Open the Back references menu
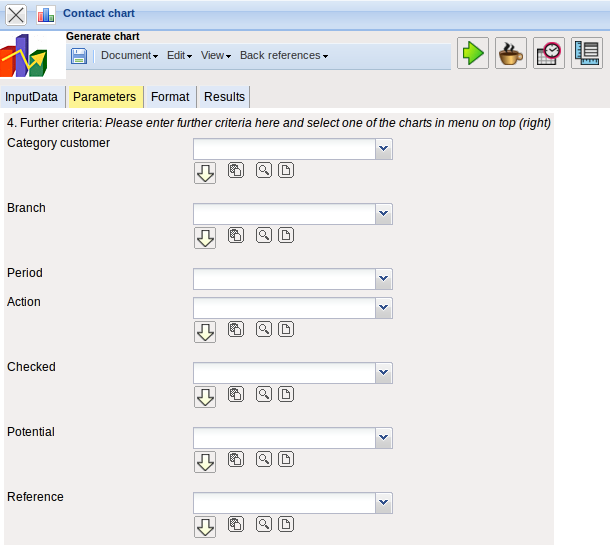The width and height of the screenshot is (610, 545). [283, 56]
